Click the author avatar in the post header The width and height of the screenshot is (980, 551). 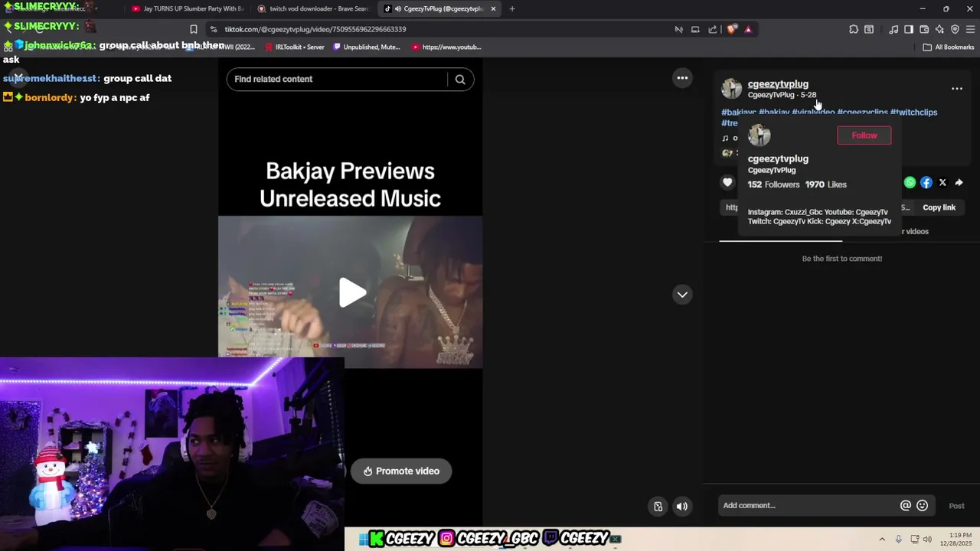tap(732, 89)
